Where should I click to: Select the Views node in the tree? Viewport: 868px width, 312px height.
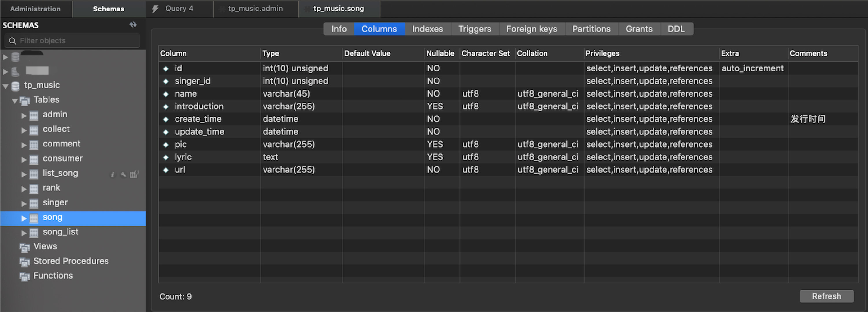(45, 247)
